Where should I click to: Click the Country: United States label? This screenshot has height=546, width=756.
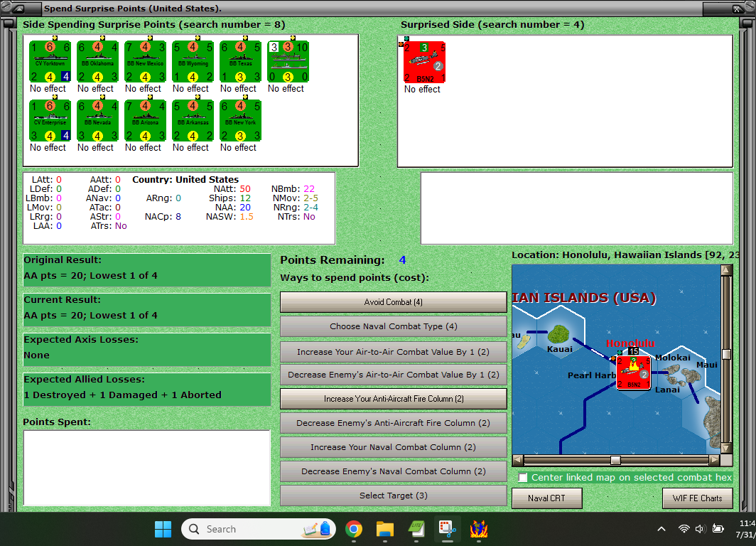185,179
